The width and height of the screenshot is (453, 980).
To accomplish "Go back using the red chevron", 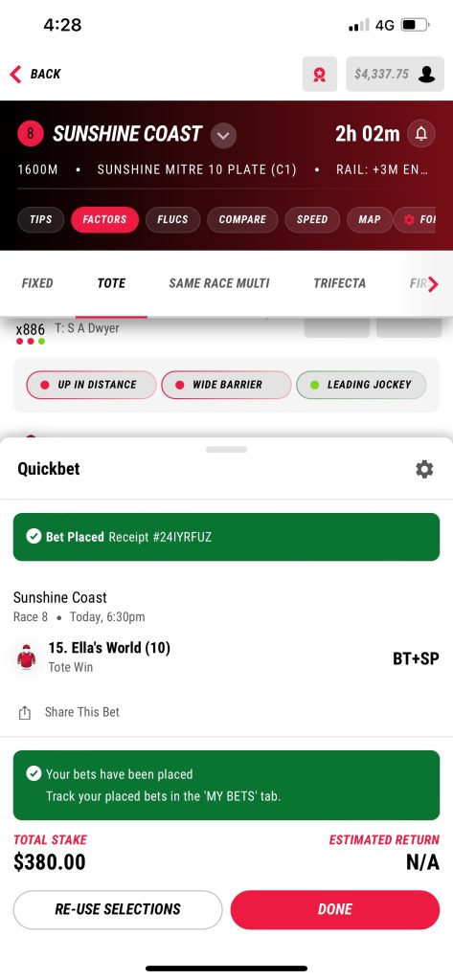I will click(16, 74).
